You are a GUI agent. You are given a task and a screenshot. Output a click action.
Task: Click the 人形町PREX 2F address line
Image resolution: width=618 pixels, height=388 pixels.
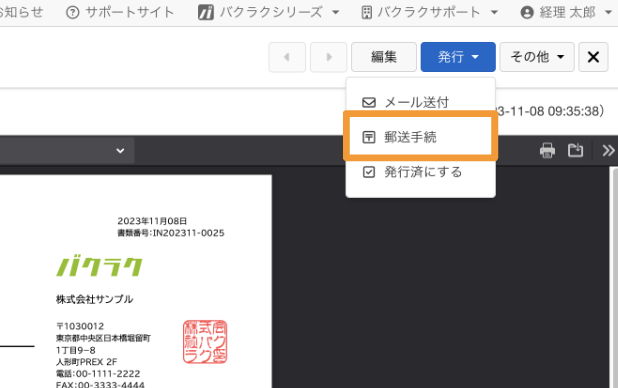click(x=87, y=362)
